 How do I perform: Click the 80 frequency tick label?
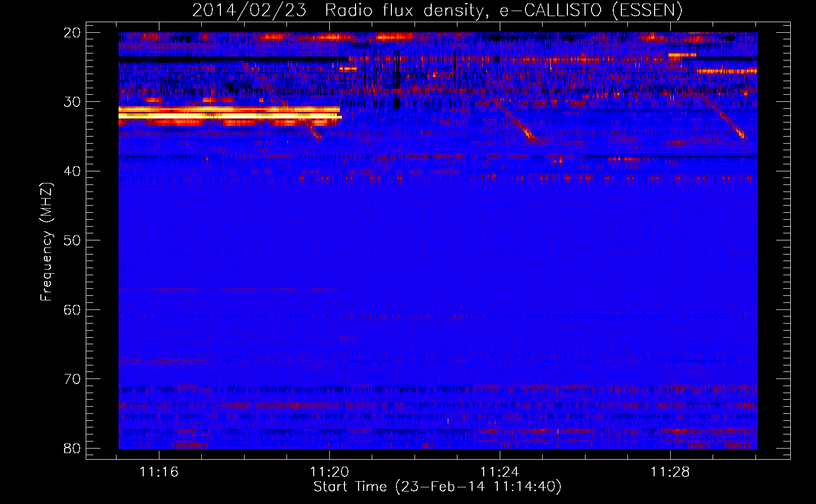[x=72, y=448]
